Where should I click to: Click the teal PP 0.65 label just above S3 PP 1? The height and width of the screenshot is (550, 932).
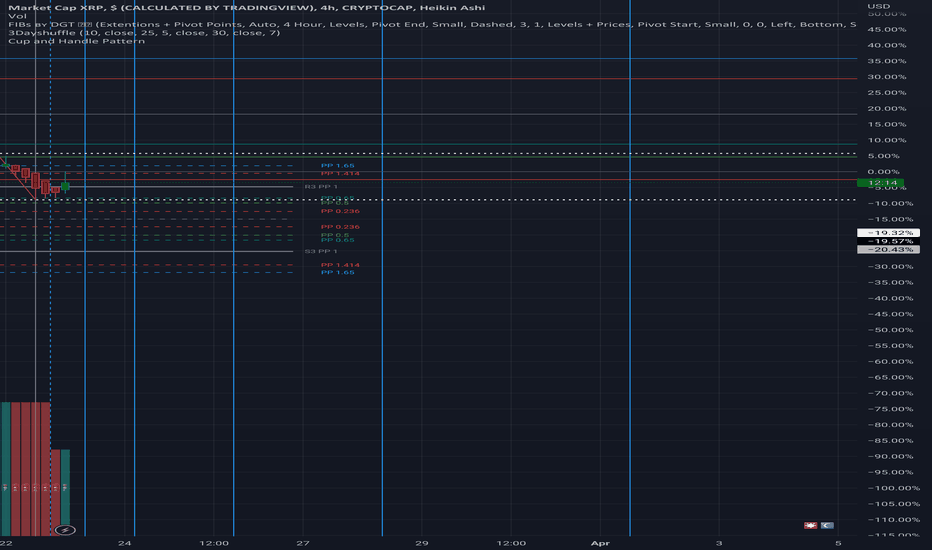tap(338, 240)
